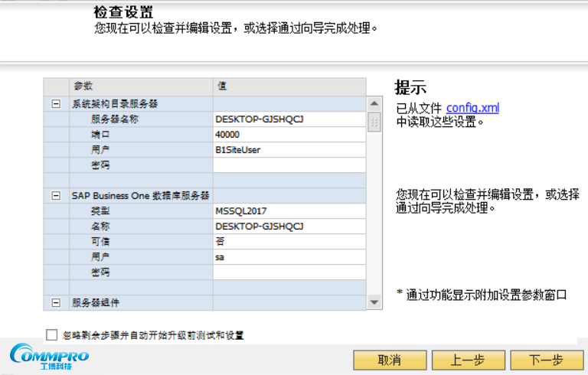Edit the 端口 value 40000

(289, 135)
